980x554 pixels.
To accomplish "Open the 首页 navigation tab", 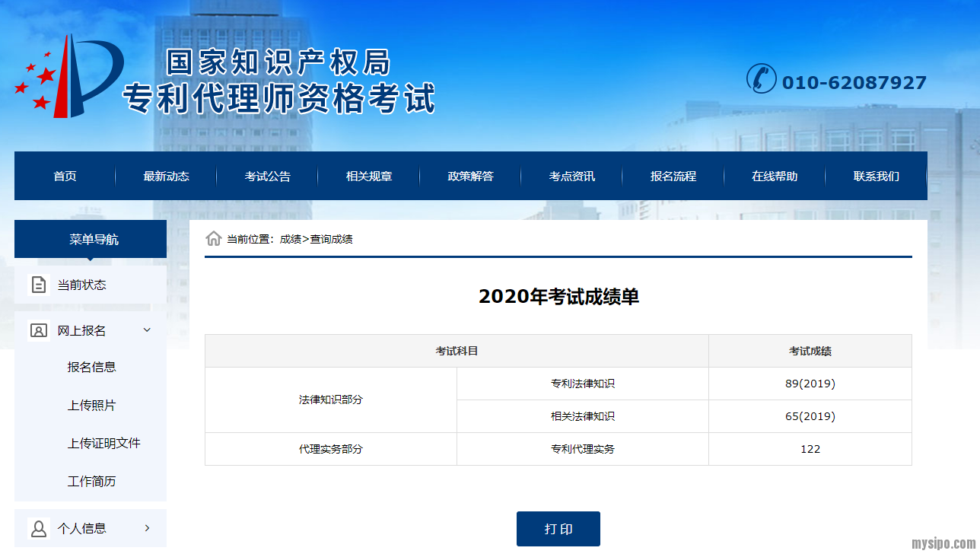I will 65,177.
